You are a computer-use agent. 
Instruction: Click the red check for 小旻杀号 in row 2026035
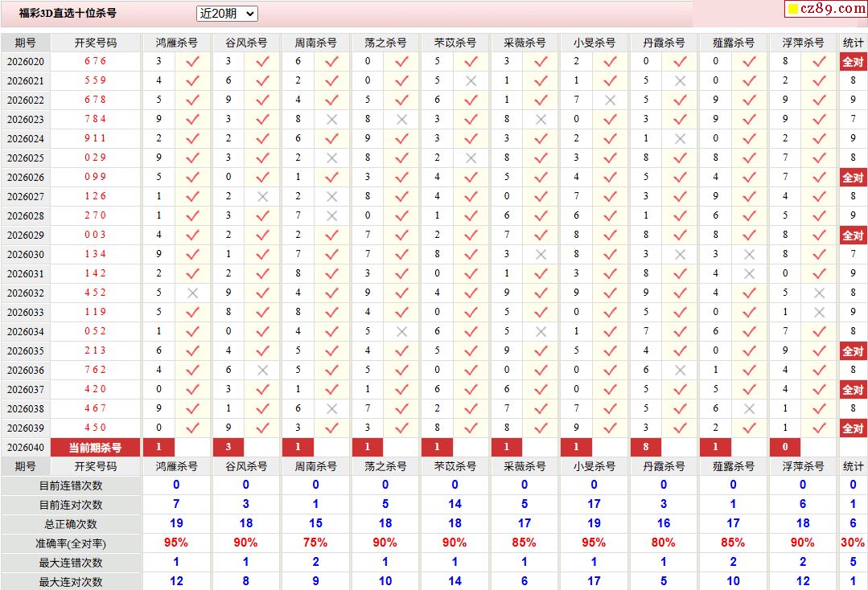click(x=611, y=351)
